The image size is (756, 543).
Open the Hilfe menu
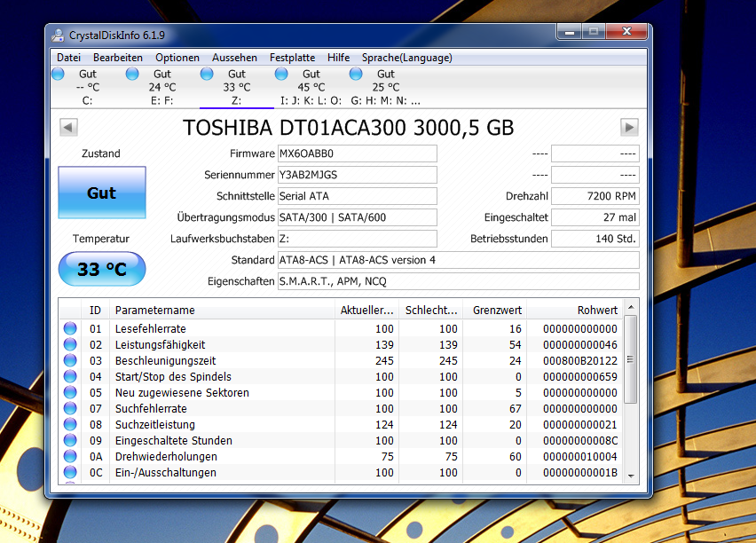tap(338, 58)
